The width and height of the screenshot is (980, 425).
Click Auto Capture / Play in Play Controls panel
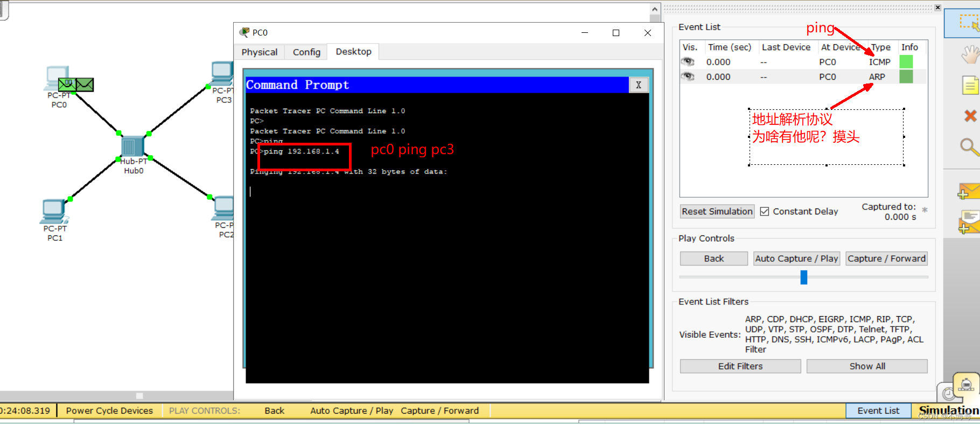tap(796, 259)
